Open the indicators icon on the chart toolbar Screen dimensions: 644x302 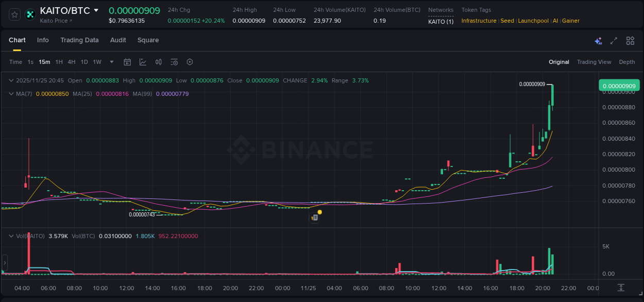[x=158, y=62]
